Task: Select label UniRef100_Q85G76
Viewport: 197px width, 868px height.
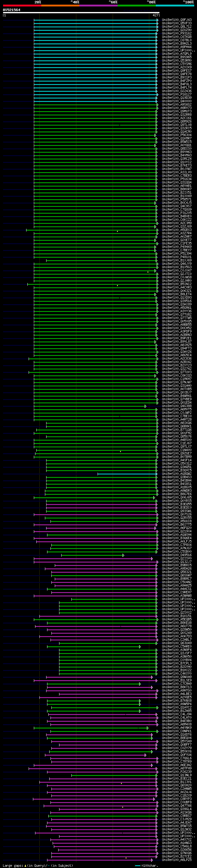Action: [176, 436]
